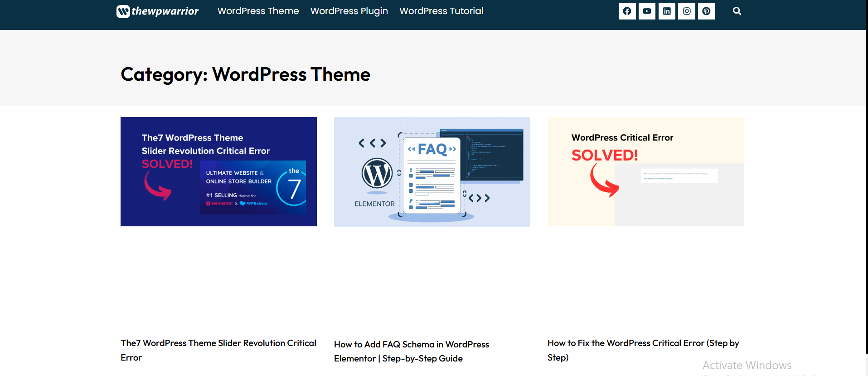Open the LinkedIn social icon
The image size is (868, 376).
[667, 11]
